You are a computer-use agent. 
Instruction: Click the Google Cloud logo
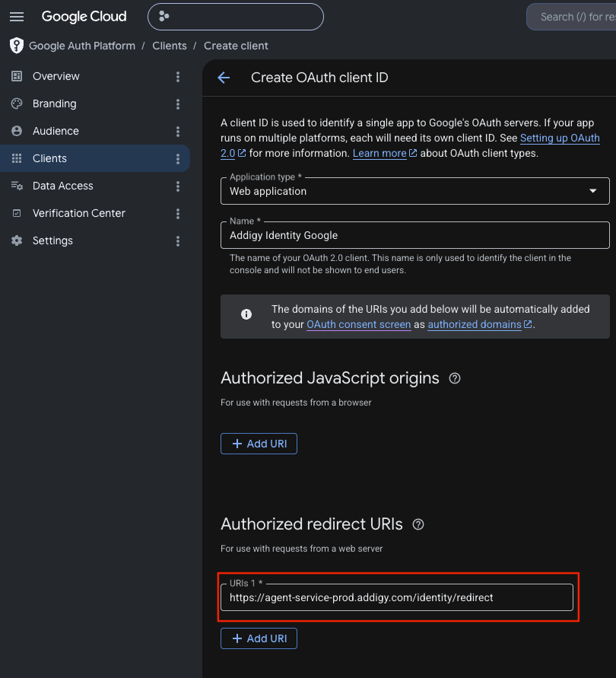pyautogui.click(x=84, y=17)
